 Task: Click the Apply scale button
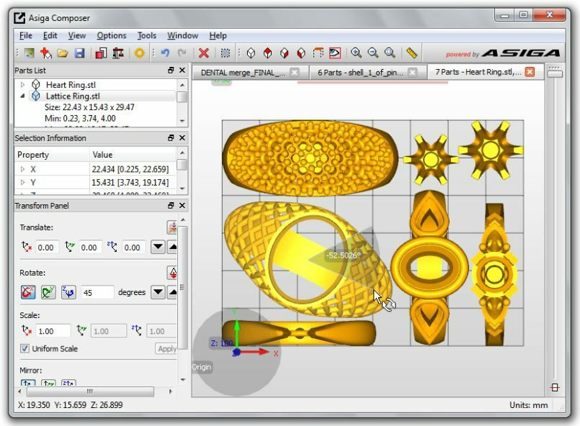(x=166, y=349)
